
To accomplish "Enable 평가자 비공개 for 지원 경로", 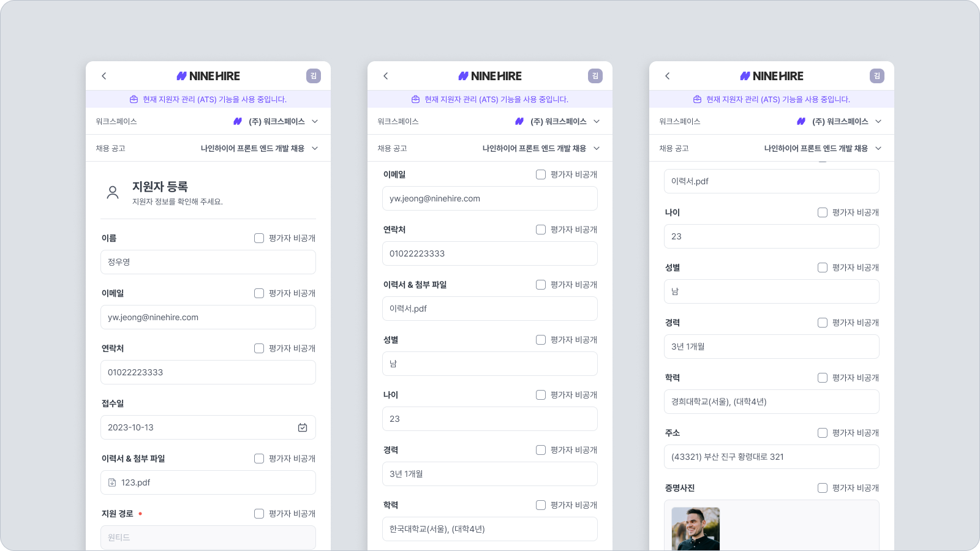I will pyautogui.click(x=259, y=514).
